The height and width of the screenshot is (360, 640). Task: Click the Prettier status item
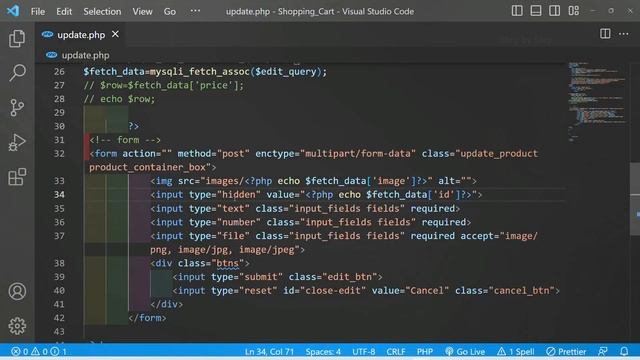tap(566, 351)
